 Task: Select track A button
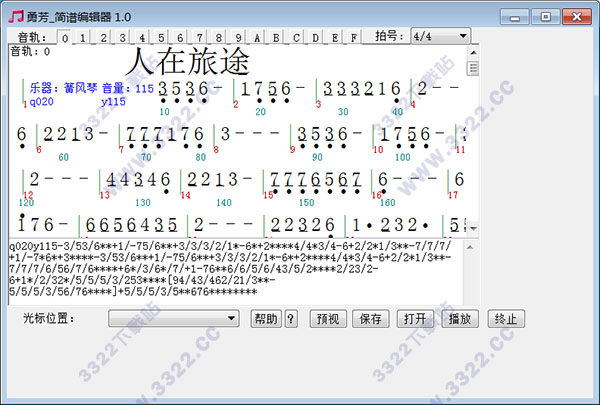[258, 38]
